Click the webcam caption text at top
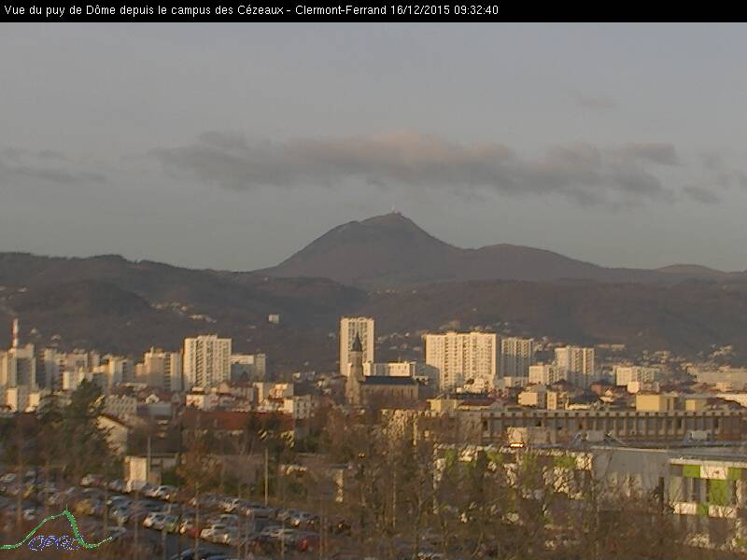747x560 pixels. (x=251, y=10)
